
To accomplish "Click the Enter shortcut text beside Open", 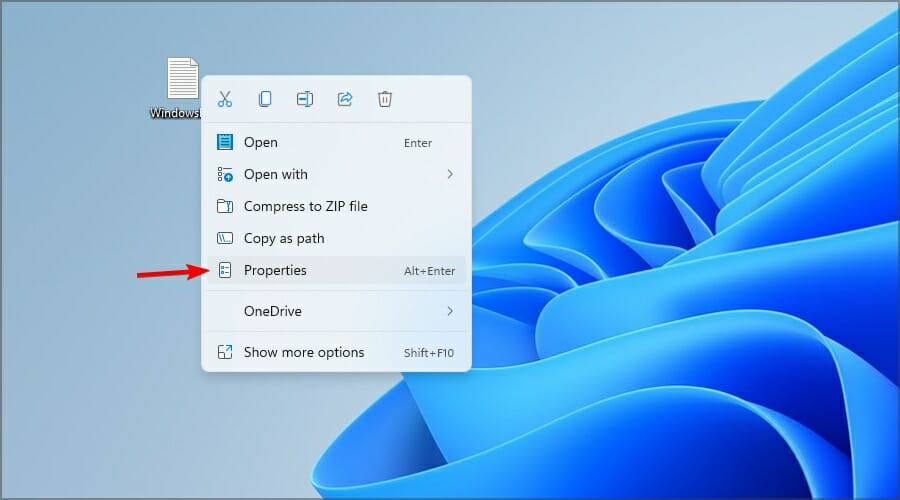I will click(x=418, y=143).
